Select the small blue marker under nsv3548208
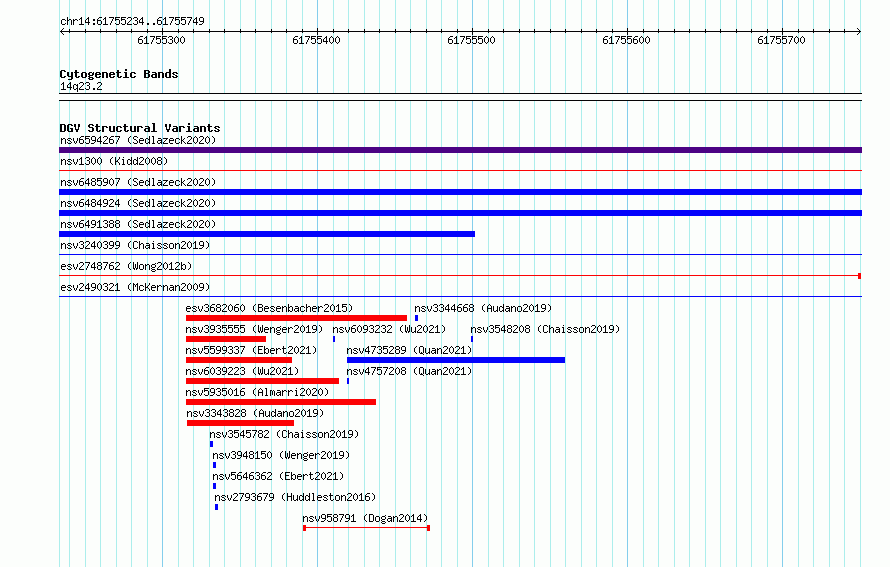 click(x=472, y=339)
